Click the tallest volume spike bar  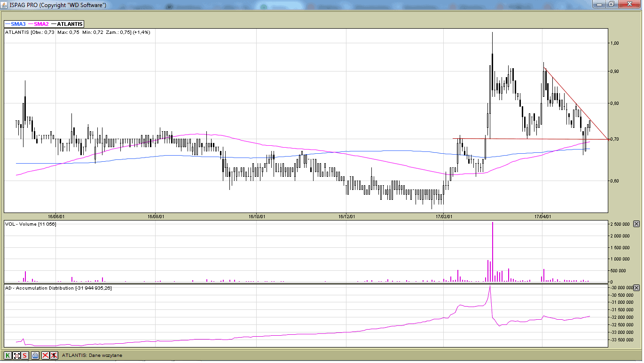pyautogui.click(x=492, y=252)
